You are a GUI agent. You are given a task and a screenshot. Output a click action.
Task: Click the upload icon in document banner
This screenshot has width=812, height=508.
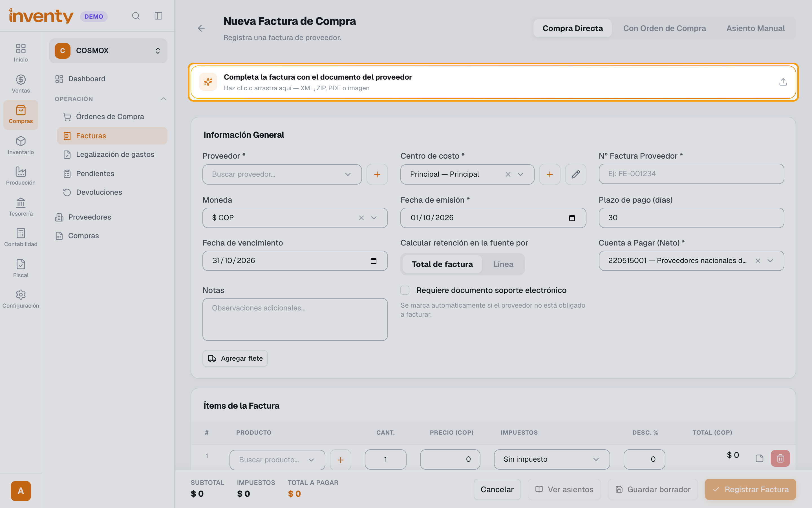click(783, 82)
